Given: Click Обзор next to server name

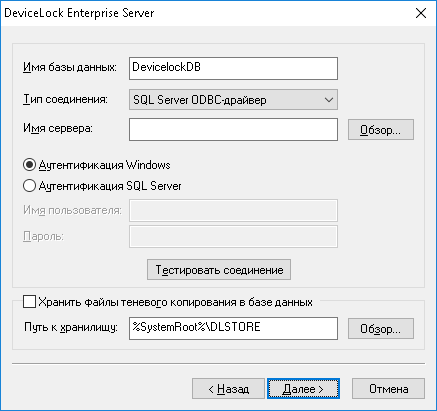Looking at the screenshot, I should click(x=381, y=130).
